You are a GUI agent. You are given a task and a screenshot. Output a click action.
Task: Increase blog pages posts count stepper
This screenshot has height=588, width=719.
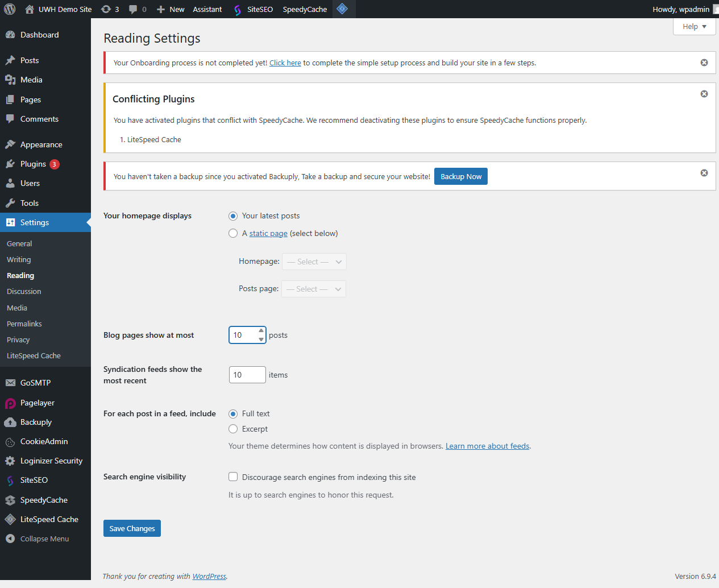pyautogui.click(x=261, y=330)
